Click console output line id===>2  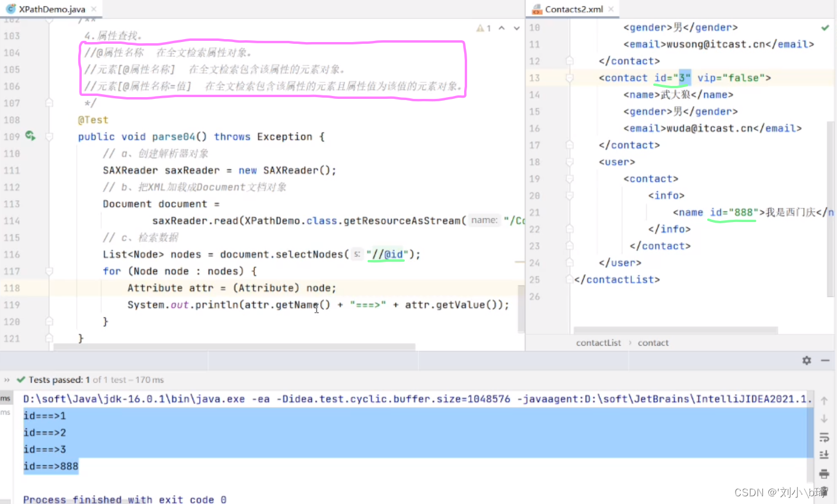click(x=44, y=433)
